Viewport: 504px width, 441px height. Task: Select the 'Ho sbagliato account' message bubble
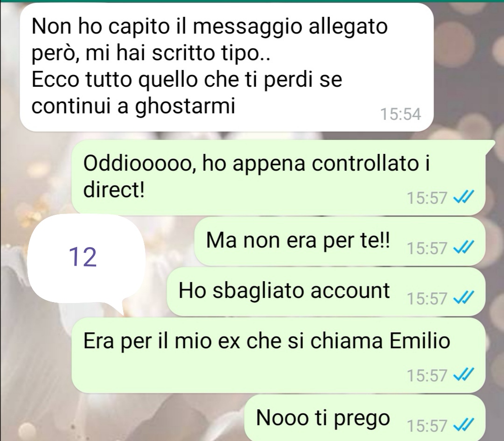click(x=326, y=291)
